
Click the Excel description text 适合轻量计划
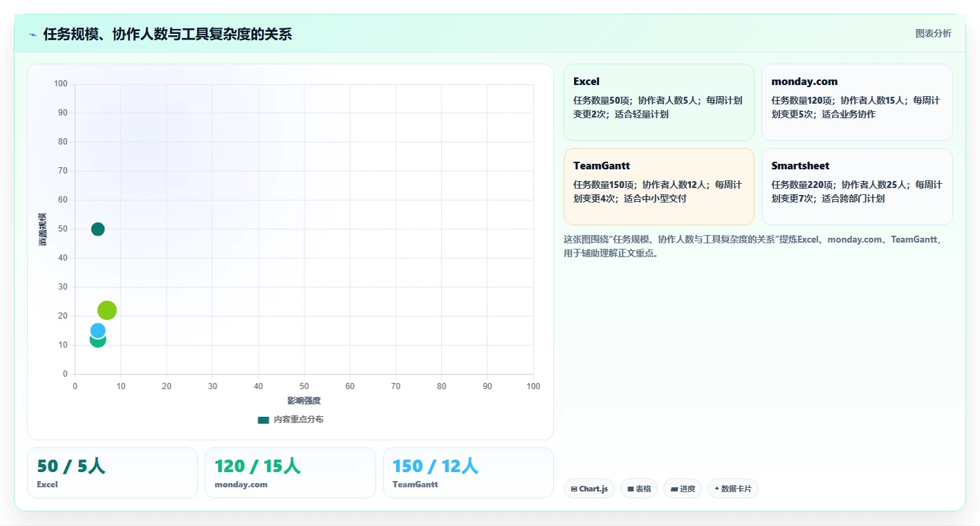click(x=642, y=114)
